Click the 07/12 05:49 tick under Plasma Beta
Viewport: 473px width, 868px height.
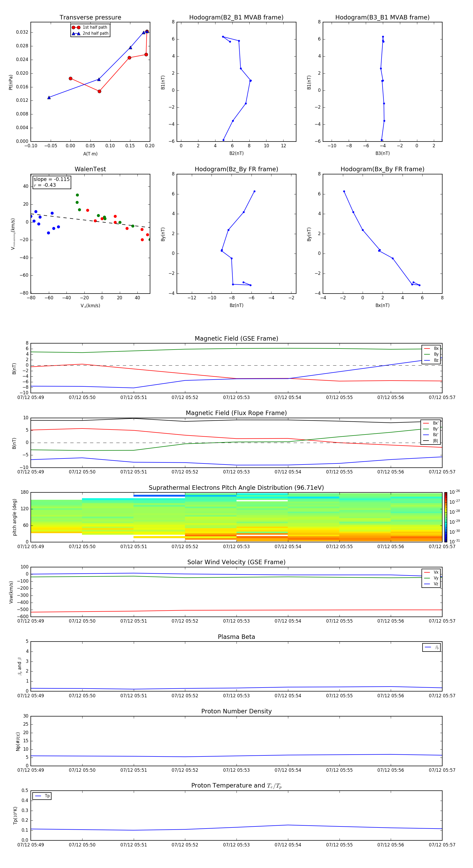[31, 695]
